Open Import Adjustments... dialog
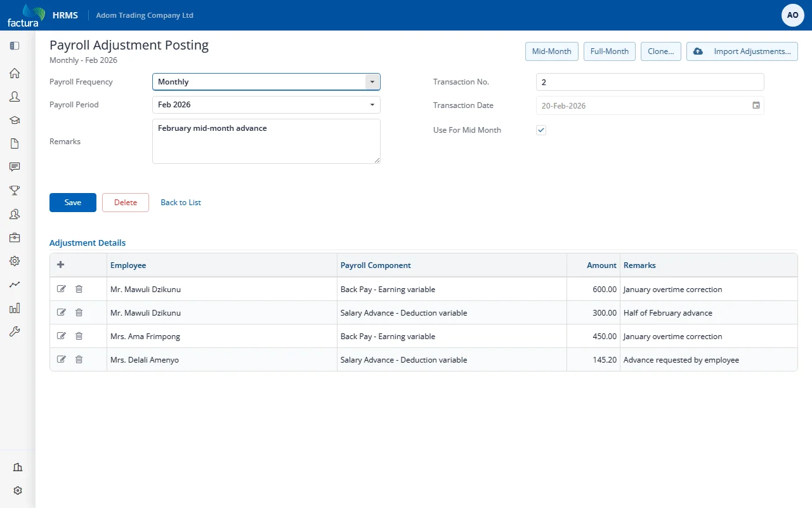The width and height of the screenshot is (812, 508). coord(742,51)
